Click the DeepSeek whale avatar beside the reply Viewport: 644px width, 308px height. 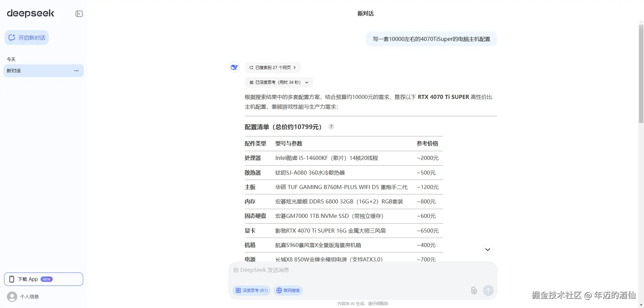pos(234,67)
